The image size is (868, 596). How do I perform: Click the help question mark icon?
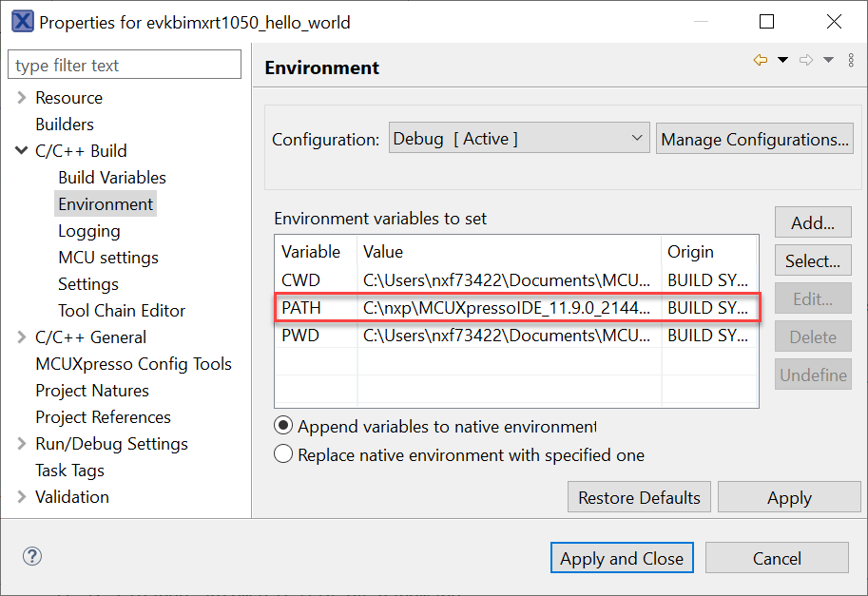coord(31,557)
